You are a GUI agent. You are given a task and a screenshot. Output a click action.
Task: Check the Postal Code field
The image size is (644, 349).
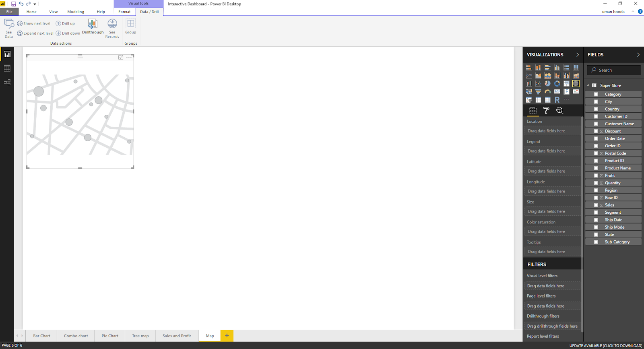click(x=596, y=153)
